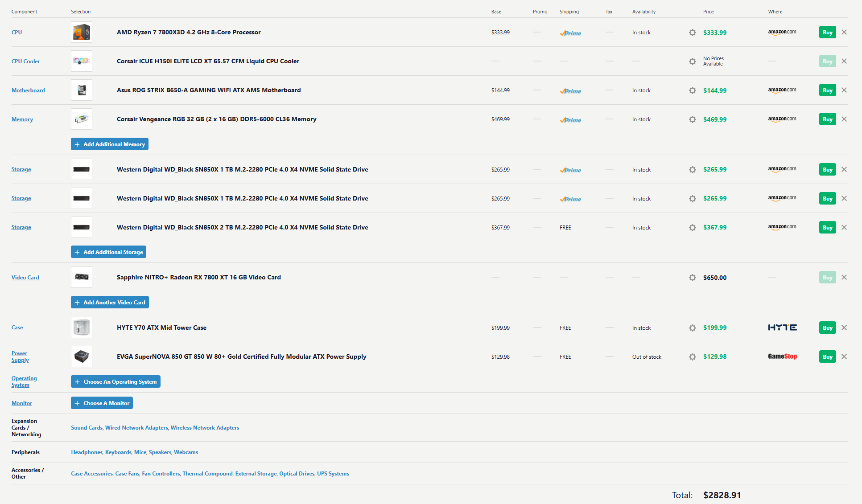
Task: Browse Case Fans accessories
Action: click(127, 474)
